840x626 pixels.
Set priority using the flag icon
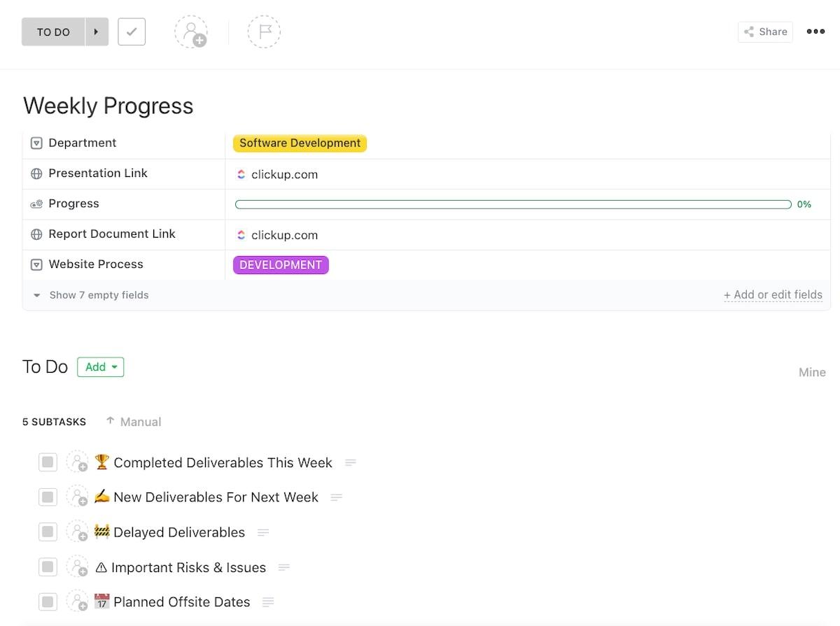(x=264, y=32)
